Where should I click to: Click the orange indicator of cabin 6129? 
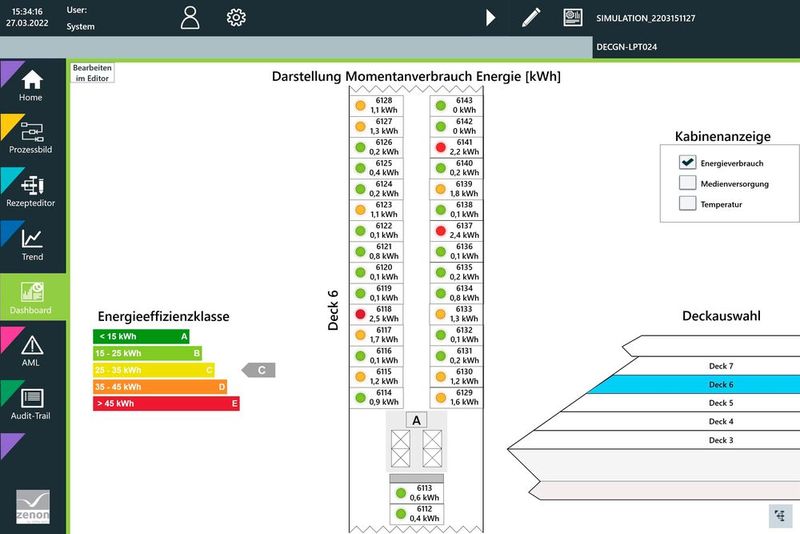pyautogui.click(x=441, y=398)
